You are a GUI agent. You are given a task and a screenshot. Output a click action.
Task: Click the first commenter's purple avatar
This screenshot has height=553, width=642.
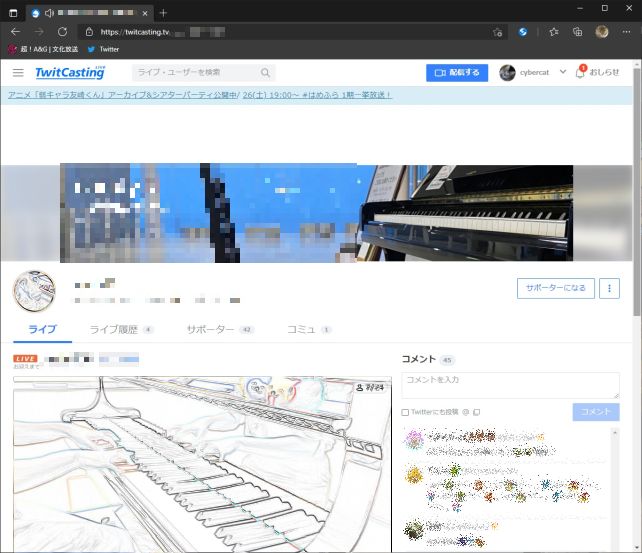pyautogui.click(x=414, y=440)
